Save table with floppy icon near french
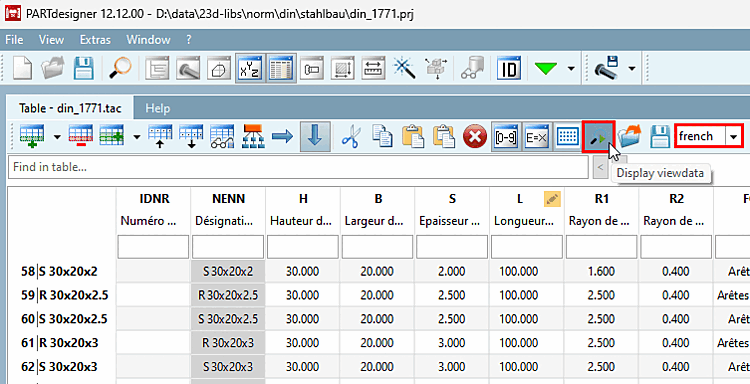Viewport: 750px width, 384px height. pyautogui.click(x=660, y=137)
